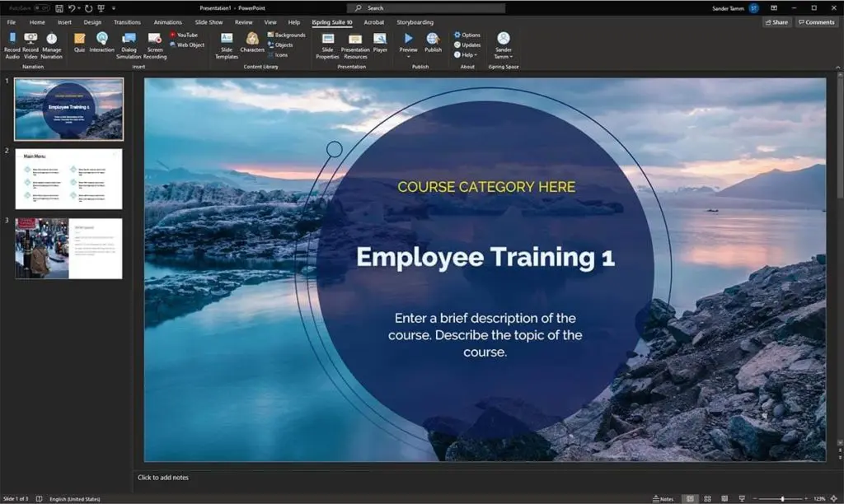Viewport: 844px width, 504px height.
Task: Click the Undo icon
Action: 72,8
